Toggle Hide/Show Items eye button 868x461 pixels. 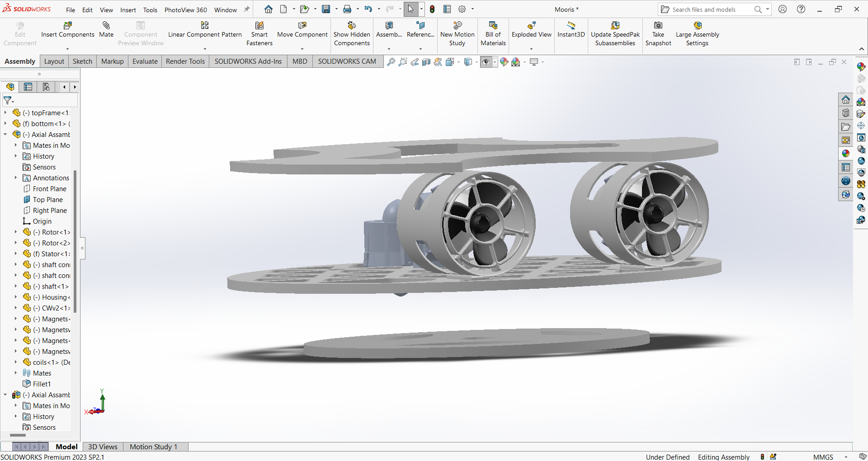coord(486,62)
